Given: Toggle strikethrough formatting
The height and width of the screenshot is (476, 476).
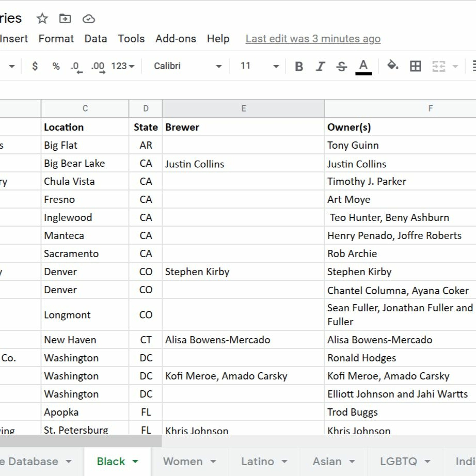Looking at the screenshot, I should pos(341,66).
